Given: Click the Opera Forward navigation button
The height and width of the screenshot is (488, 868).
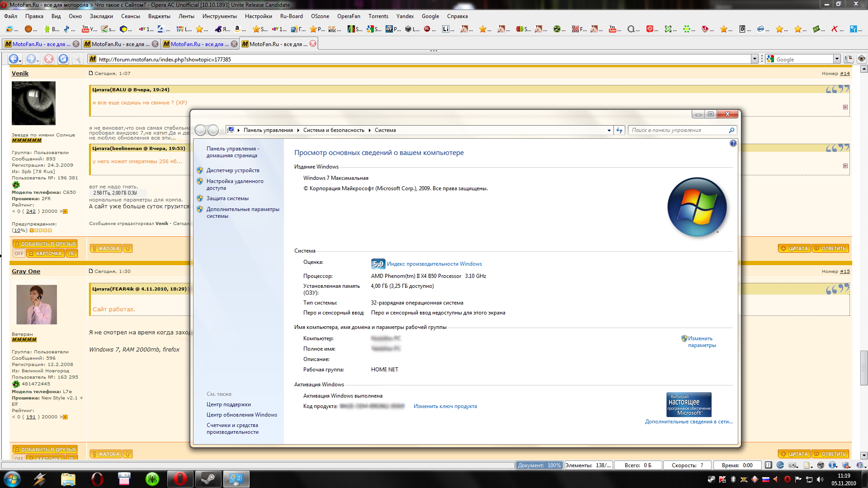Looking at the screenshot, I should pos(30,59).
